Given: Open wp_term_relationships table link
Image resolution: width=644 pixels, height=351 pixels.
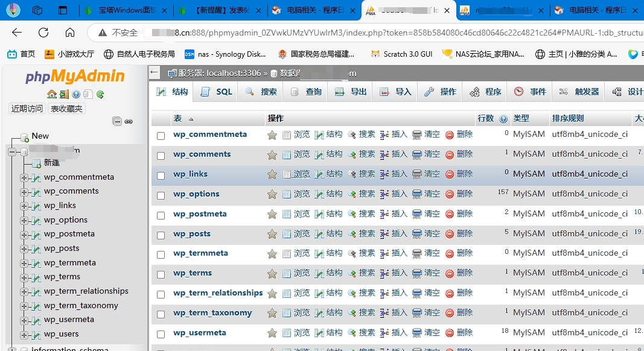Looking at the screenshot, I should click(x=218, y=292).
